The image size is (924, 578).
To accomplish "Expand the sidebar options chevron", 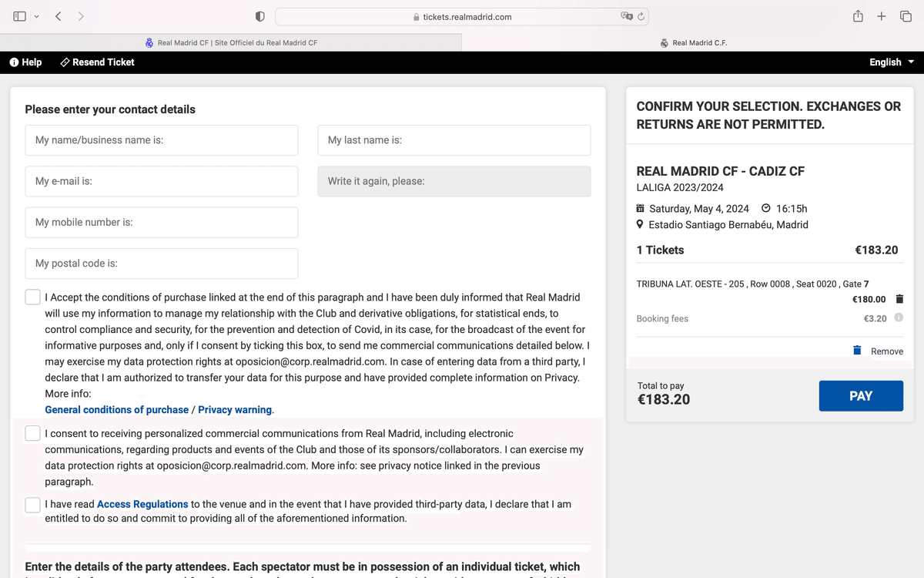I will [x=36, y=16].
